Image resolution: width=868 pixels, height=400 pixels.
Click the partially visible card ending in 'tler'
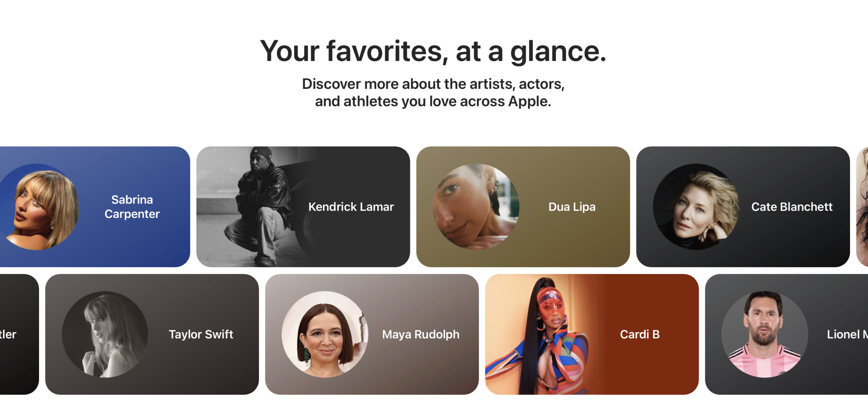19,334
